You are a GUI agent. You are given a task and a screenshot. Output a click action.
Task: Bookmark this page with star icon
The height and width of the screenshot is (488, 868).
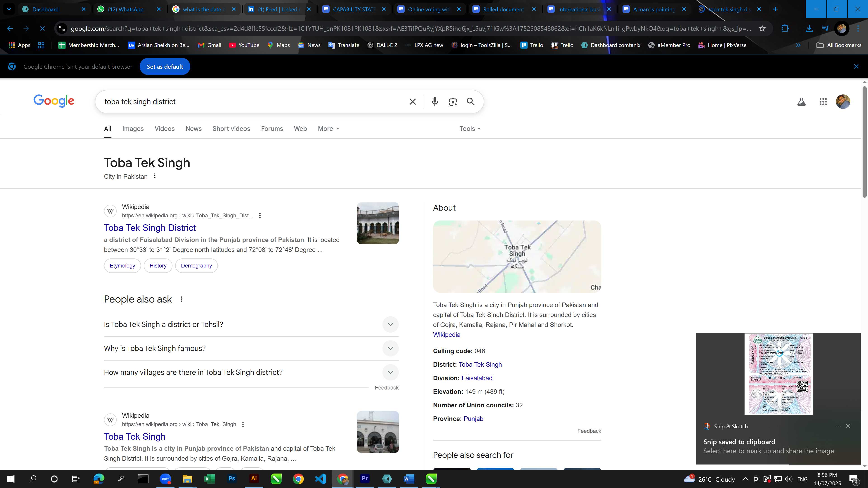pos(762,29)
